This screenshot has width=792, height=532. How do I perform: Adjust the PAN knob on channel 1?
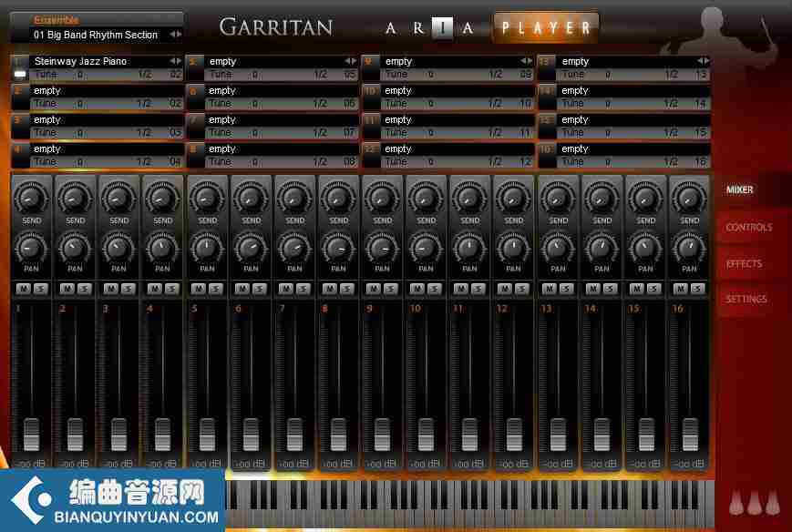click(x=31, y=247)
